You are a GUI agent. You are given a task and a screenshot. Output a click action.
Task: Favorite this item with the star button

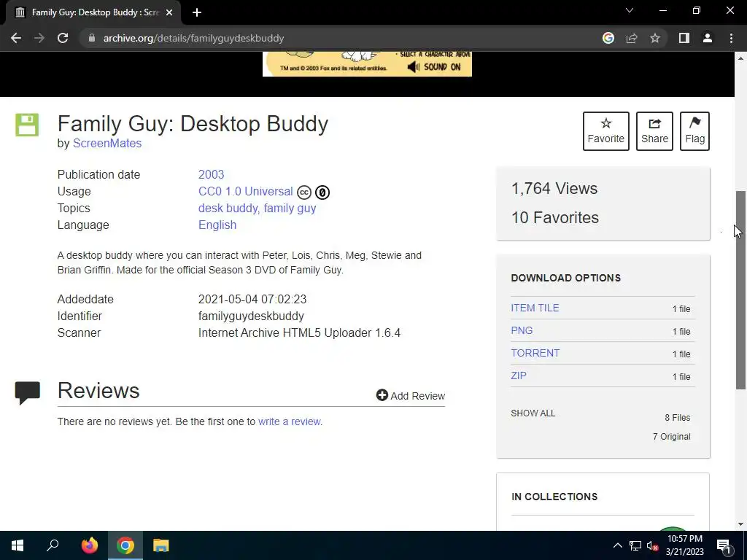(606, 131)
